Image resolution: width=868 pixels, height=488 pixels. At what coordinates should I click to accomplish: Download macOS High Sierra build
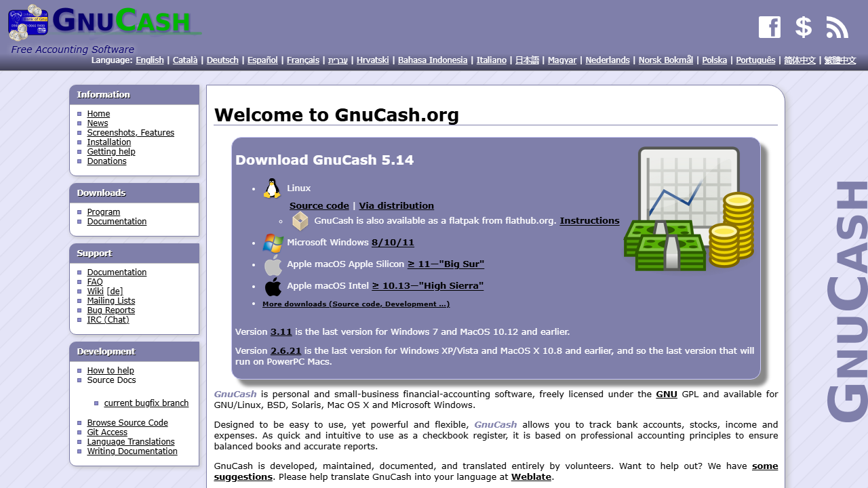(x=428, y=286)
